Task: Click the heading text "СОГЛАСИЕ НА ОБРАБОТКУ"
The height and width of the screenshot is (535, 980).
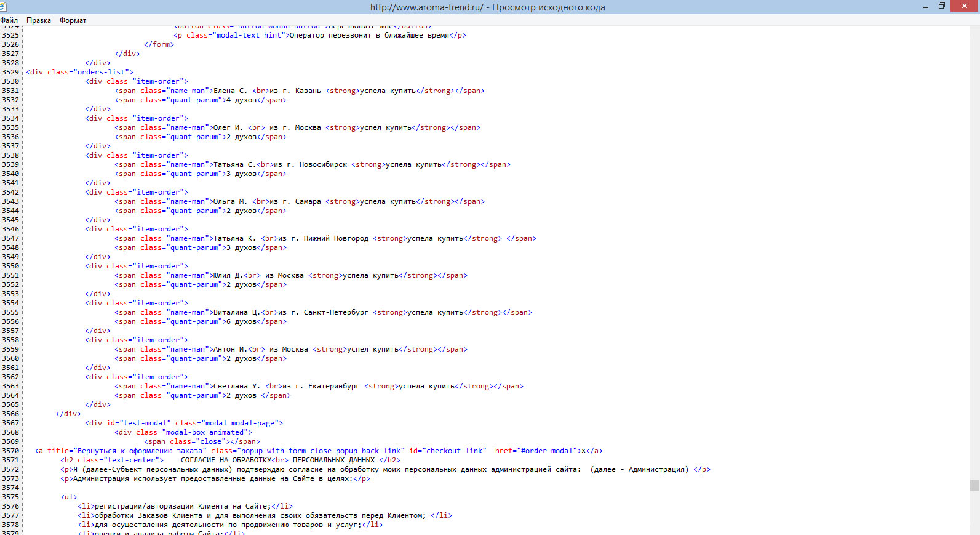Action: coord(226,460)
